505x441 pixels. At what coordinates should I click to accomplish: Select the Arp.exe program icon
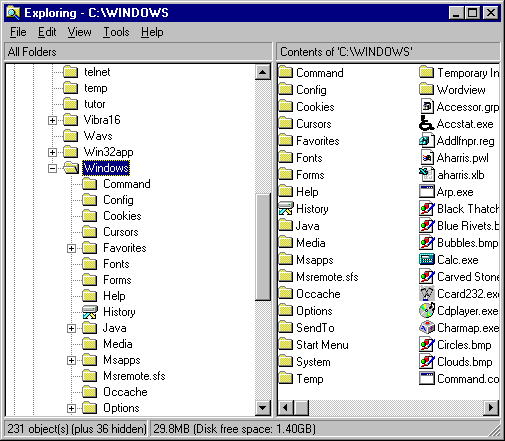[x=426, y=192]
